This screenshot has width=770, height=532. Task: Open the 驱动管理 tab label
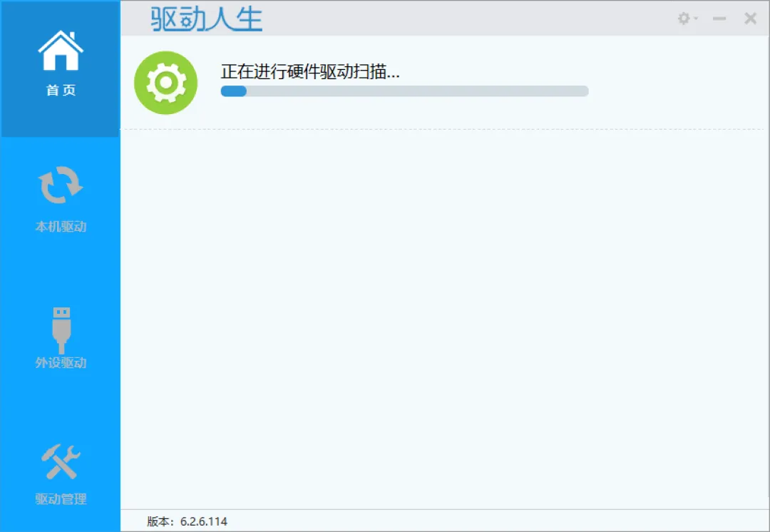coord(61,498)
